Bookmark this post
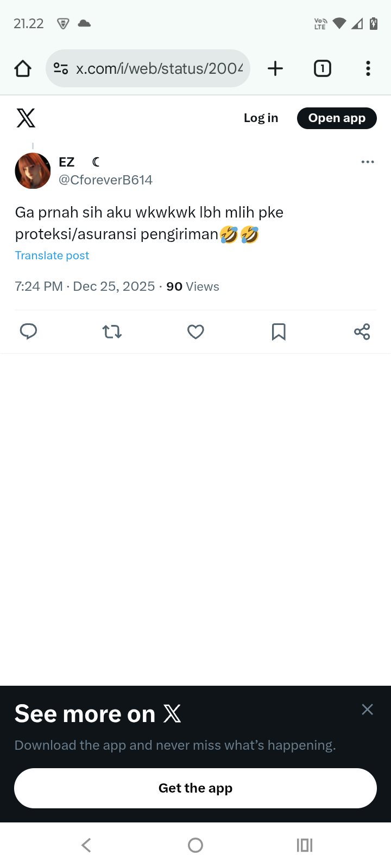 pyautogui.click(x=279, y=331)
